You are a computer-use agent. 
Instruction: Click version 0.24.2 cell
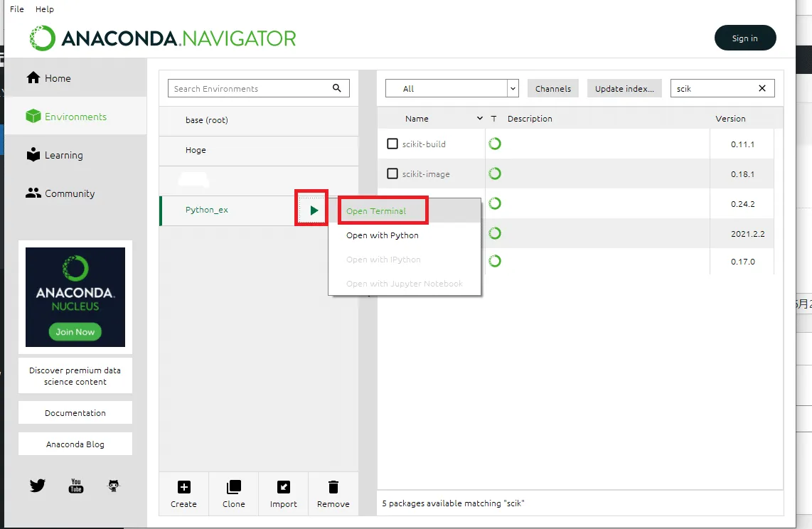pos(742,204)
